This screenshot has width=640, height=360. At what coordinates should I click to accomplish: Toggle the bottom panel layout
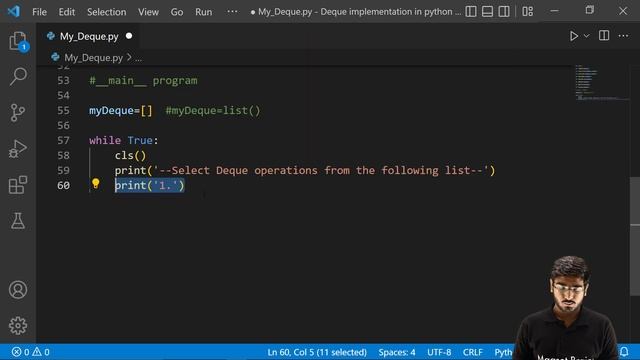[x=487, y=11]
